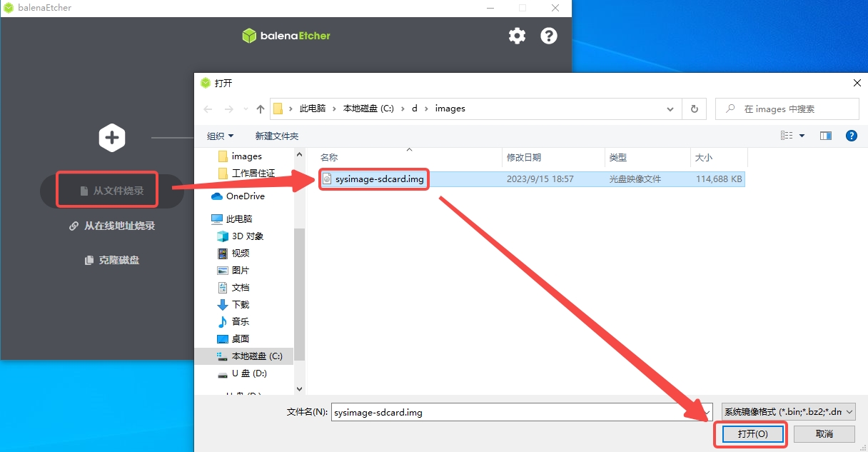868x452 pixels.
Task: Go up one folder level
Action: (261, 109)
